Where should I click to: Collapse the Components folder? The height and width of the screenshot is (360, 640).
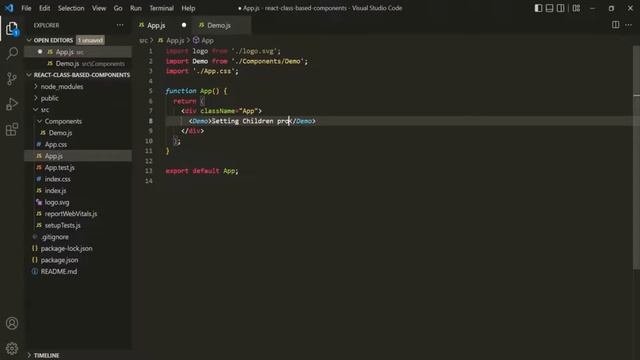click(63, 121)
